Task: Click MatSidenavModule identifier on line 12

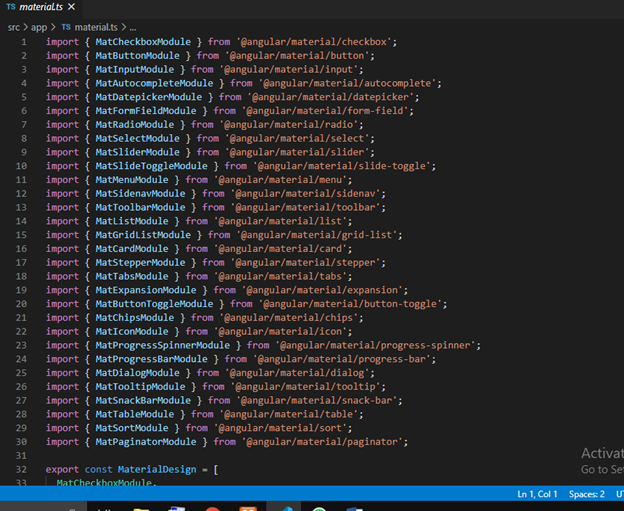Action: tap(140, 193)
